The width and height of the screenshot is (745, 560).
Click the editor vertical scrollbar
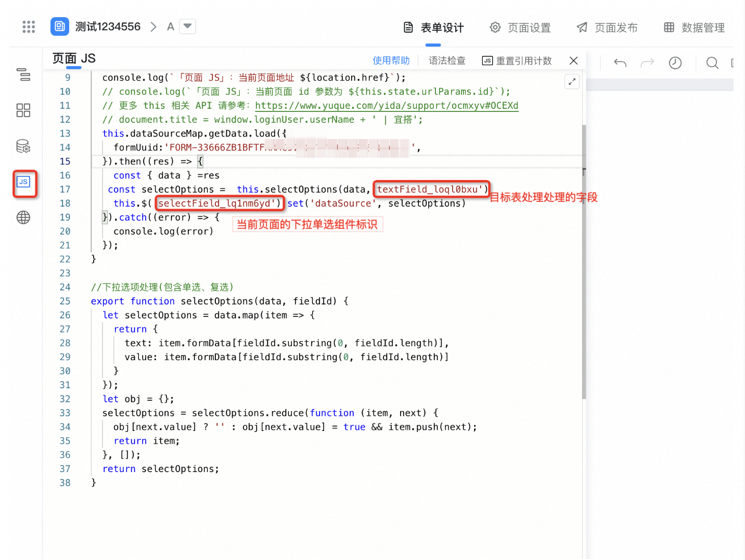(x=584, y=262)
